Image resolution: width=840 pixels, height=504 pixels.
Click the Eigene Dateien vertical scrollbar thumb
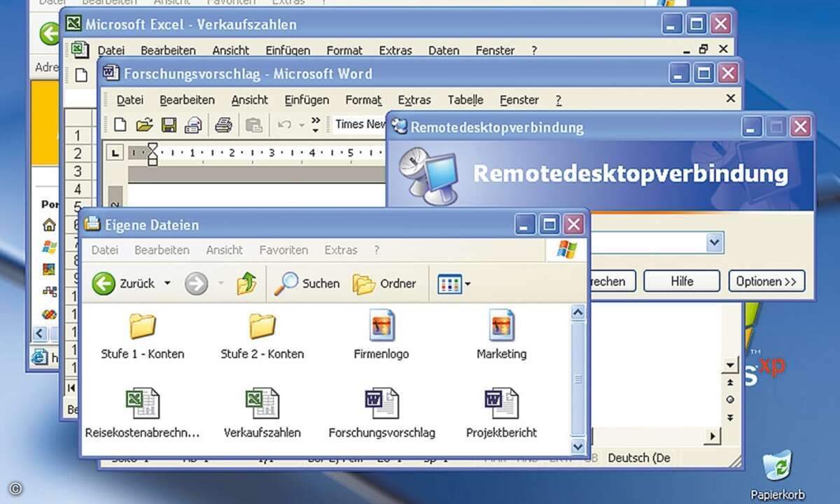(578, 379)
